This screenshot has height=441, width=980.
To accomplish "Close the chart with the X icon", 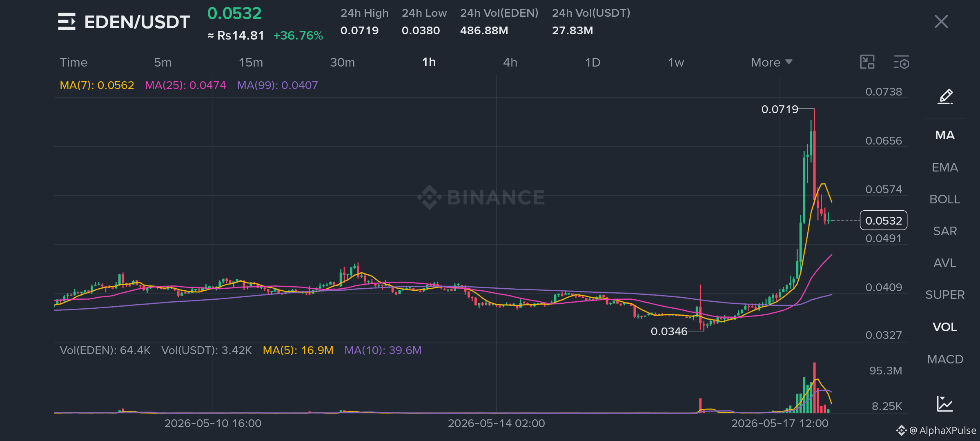I will click(941, 22).
